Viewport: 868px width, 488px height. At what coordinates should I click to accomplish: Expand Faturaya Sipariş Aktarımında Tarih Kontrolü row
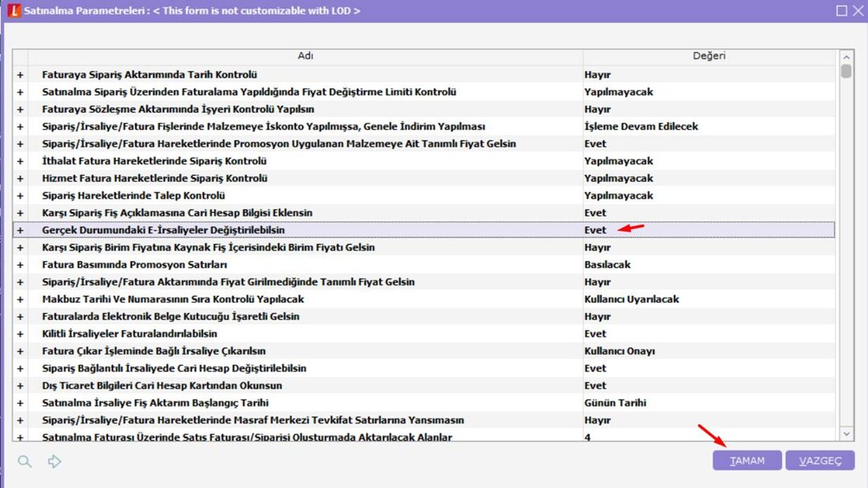tap(21, 75)
